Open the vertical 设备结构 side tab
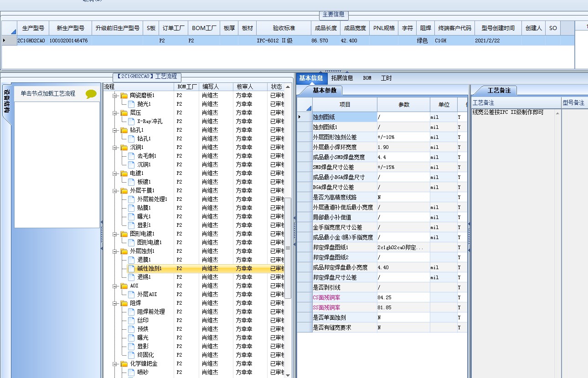Image resolution: width=588 pixels, height=378 pixels. pyautogui.click(x=6, y=101)
